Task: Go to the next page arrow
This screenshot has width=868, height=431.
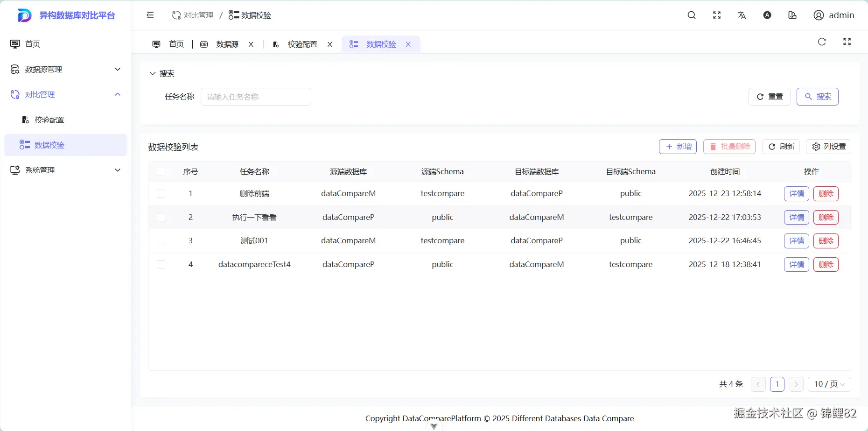Action: click(x=796, y=384)
